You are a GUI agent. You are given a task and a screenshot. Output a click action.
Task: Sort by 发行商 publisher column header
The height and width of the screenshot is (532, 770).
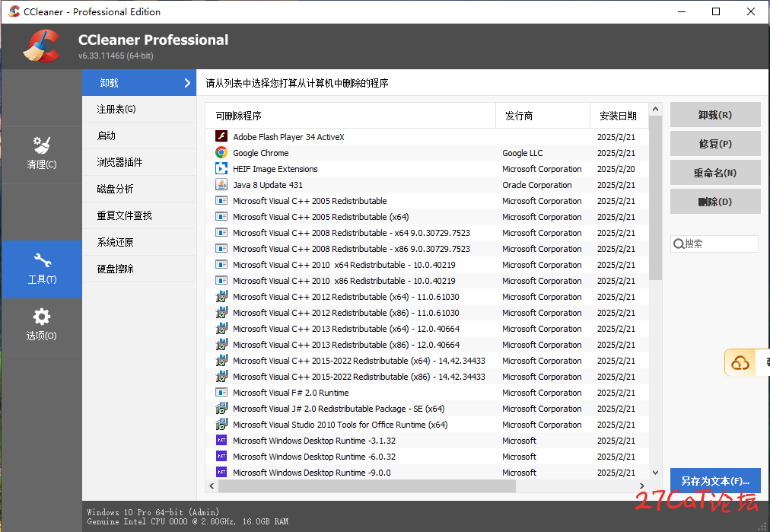(x=542, y=116)
